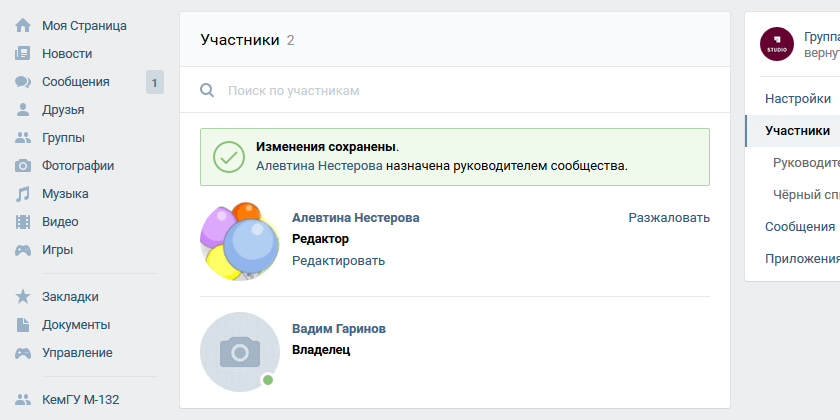
Task: Open the КемГУ М-132 group shortcut
Action: (80, 400)
